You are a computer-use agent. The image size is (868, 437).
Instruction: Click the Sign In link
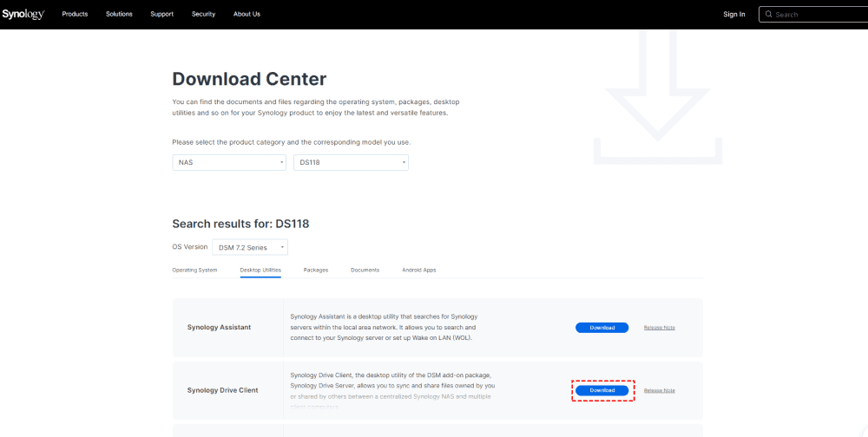734,15
